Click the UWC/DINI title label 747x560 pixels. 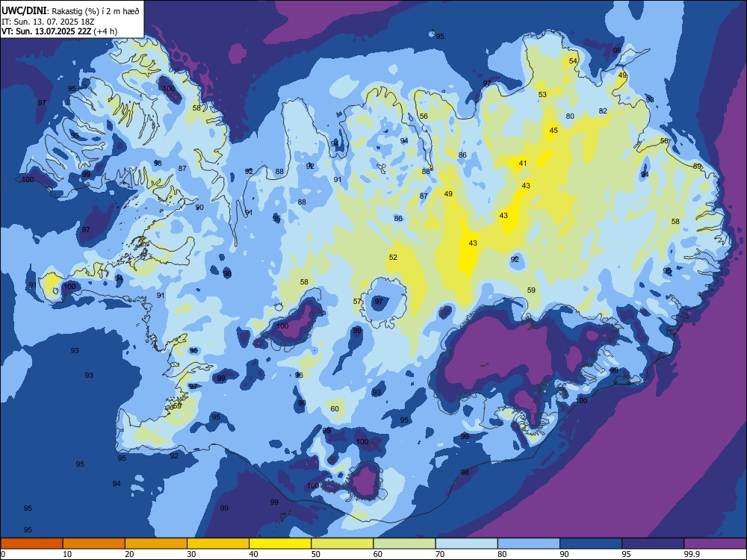pyautogui.click(x=24, y=10)
